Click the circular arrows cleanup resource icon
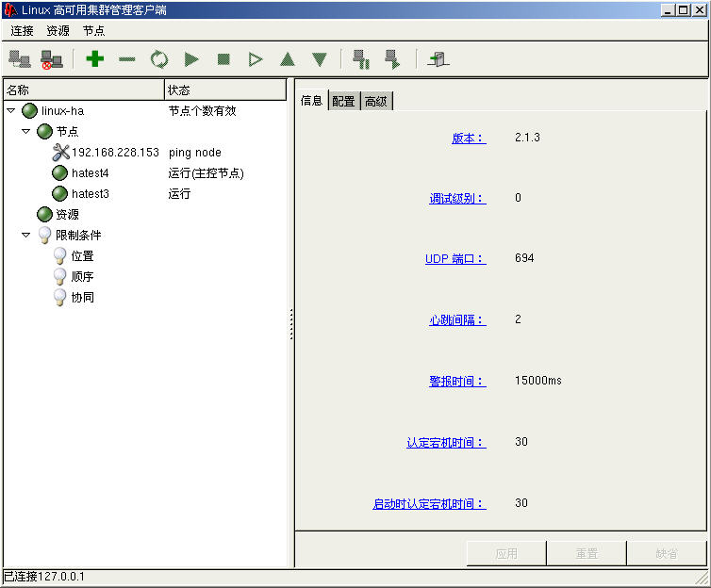 pos(158,59)
